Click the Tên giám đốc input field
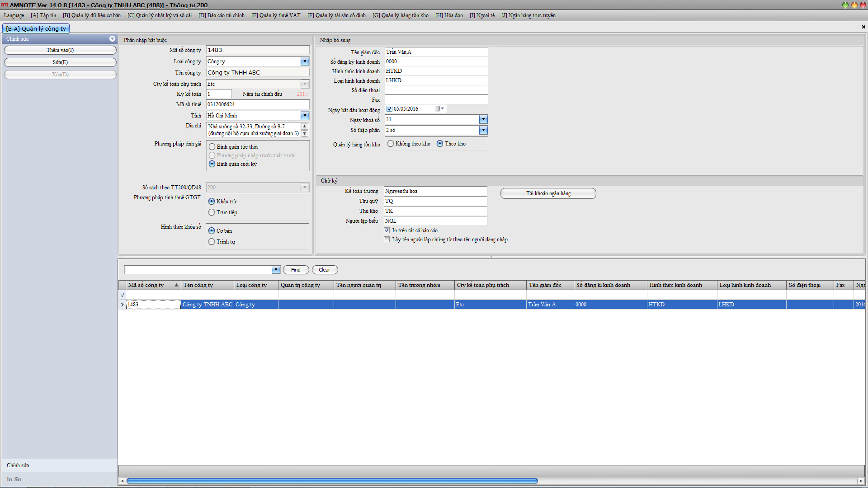The height and width of the screenshot is (488, 868). [x=436, y=52]
